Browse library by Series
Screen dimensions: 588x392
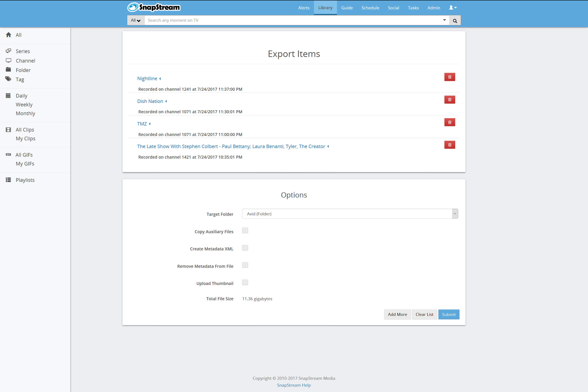pyautogui.click(x=23, y=51)
